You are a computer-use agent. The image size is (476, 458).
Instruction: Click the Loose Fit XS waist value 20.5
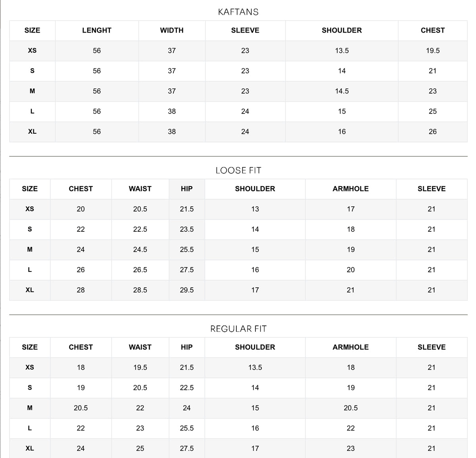(x=140, y=209)
